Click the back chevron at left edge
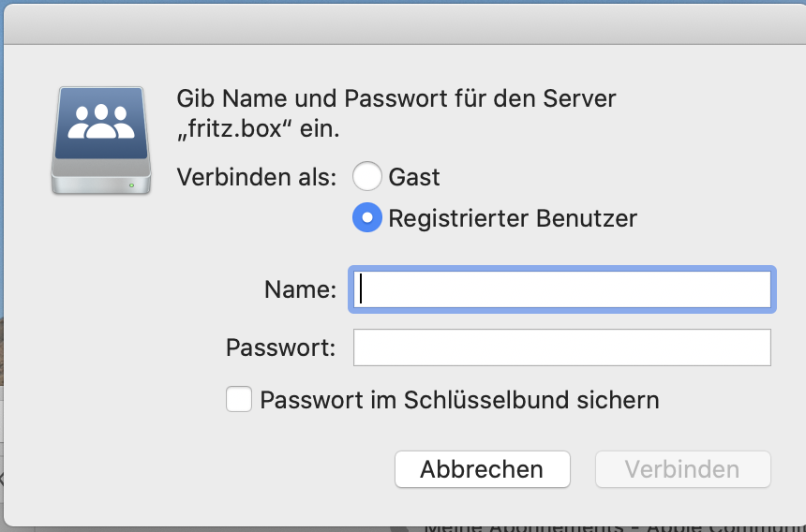The width and height of the screenshot is (806, 532). point(2,479)
